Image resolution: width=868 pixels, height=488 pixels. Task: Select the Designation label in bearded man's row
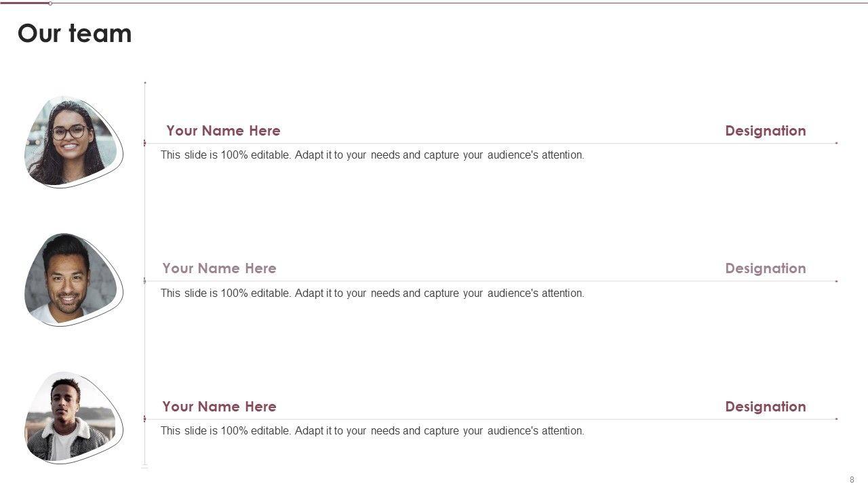(x=765, y=268)
